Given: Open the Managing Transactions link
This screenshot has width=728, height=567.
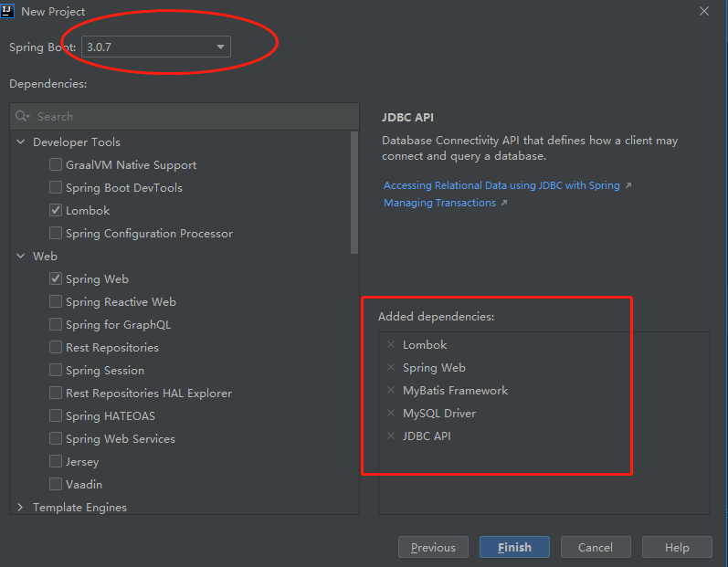Looking at the screenshot, I should 439,203.
